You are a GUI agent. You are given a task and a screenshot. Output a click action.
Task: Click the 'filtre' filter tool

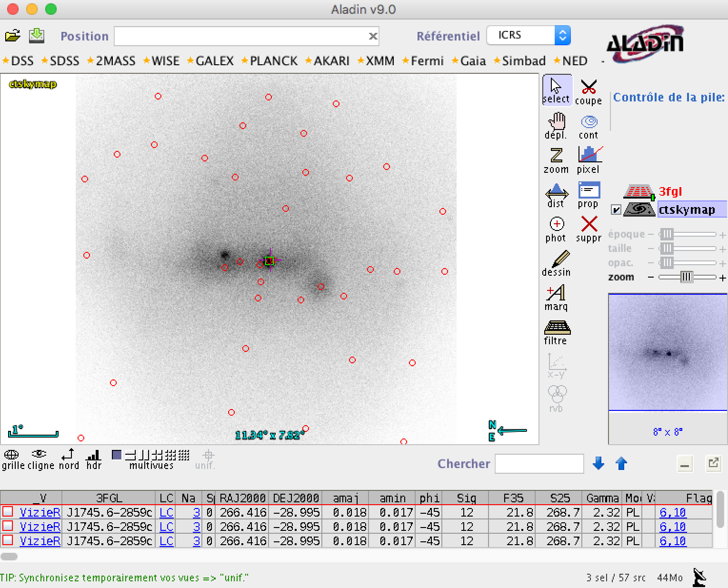pos(556,332)
